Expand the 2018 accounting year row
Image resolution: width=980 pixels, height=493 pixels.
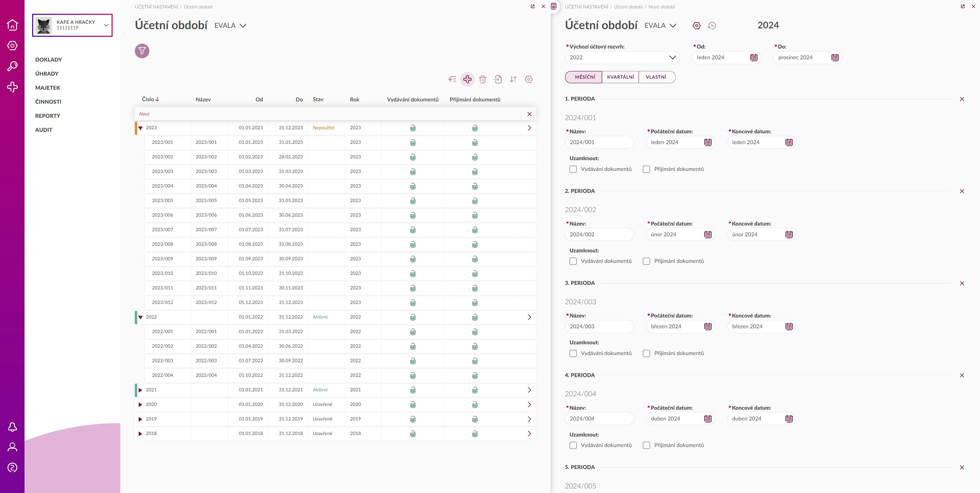click(x=140, y=434)
